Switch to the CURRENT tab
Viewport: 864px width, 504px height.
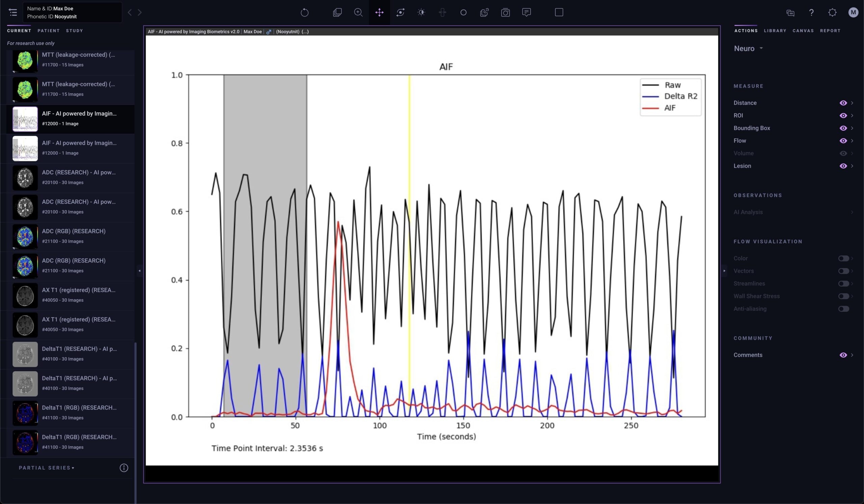click(19, 30)
